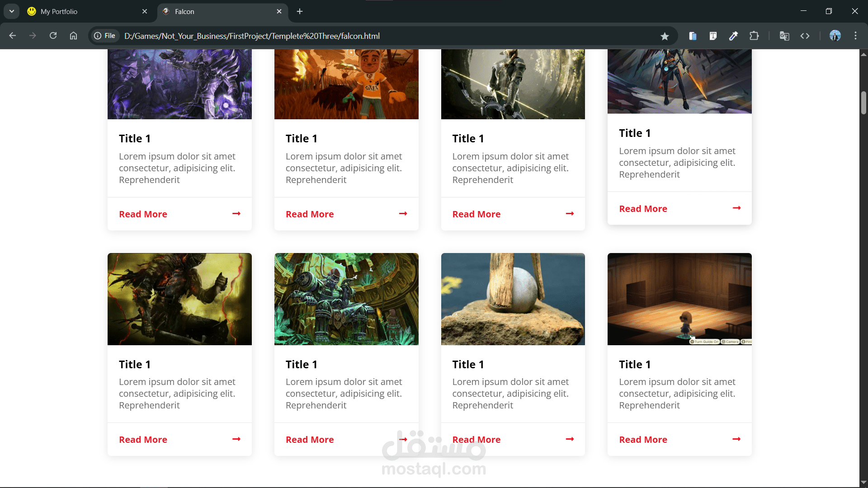Click the browser forward arrow
The height and width of the screenshot is (488, 868).
click(x=33, y=36)
